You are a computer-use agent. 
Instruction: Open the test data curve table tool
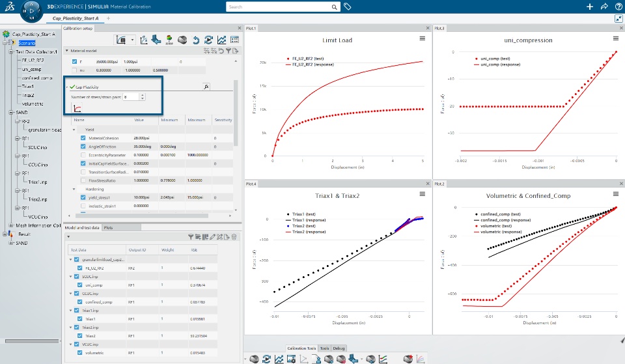pos(121,40)
